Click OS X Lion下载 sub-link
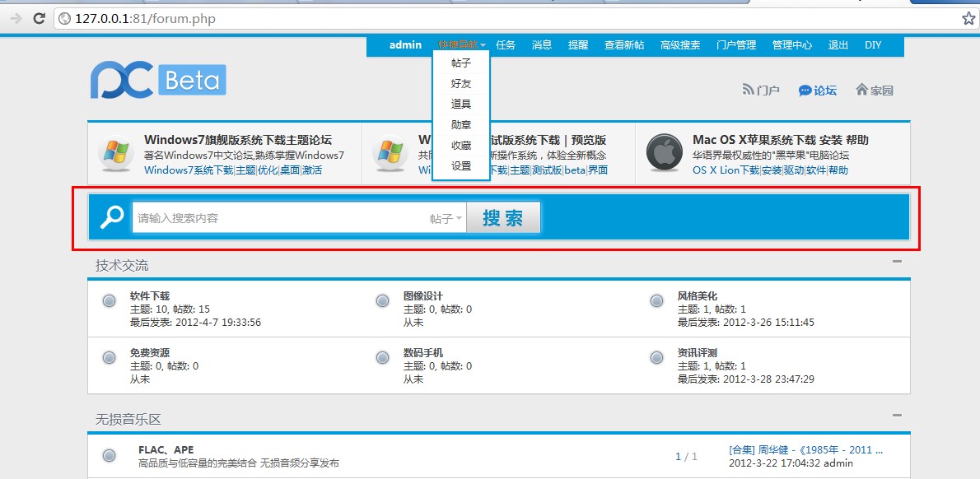980x479 pixels. coord(726,170)
